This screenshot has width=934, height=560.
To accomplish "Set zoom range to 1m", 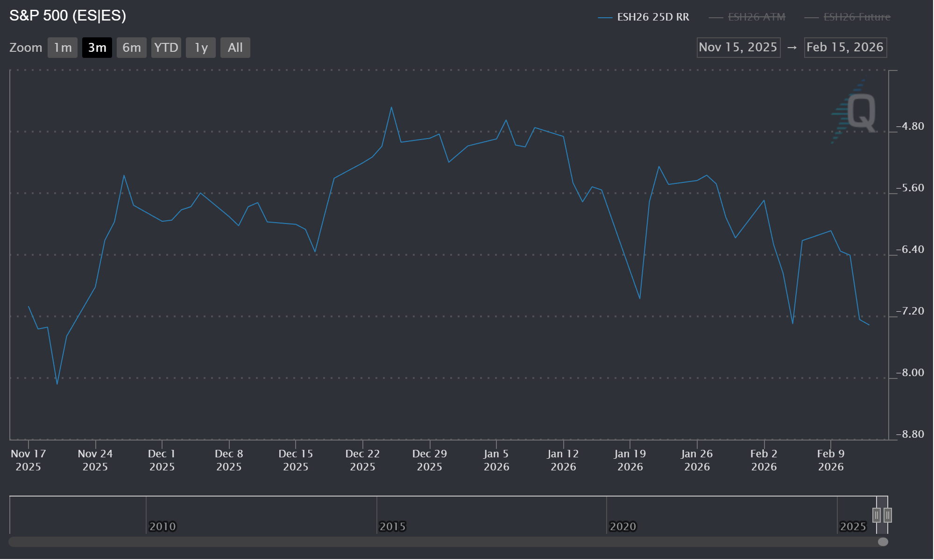I will [x=63, y=48].
